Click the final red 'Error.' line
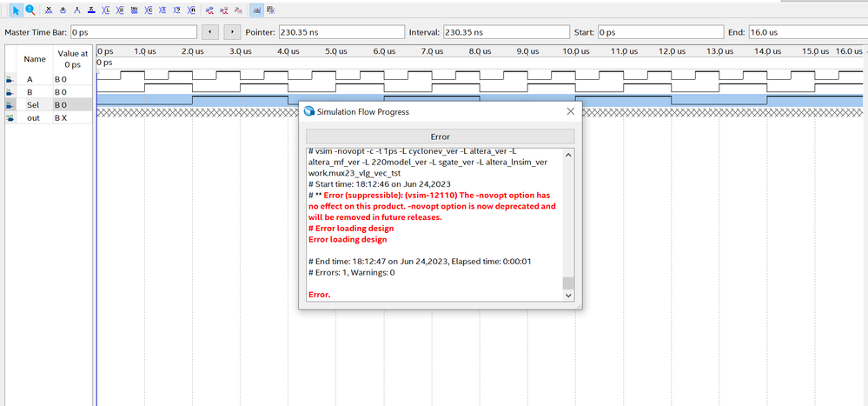 click(320, 294)
